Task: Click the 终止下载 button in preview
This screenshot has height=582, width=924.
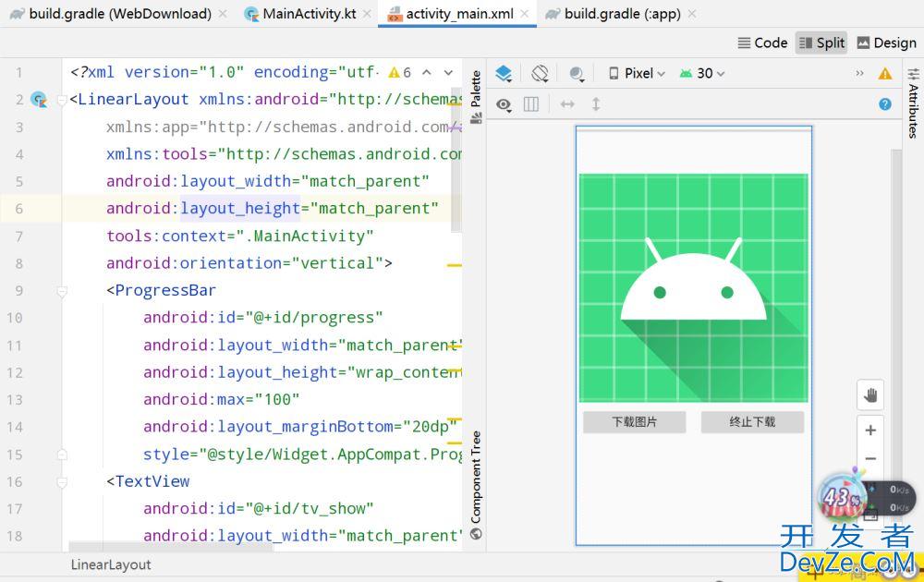Action: tap(752, 422)
